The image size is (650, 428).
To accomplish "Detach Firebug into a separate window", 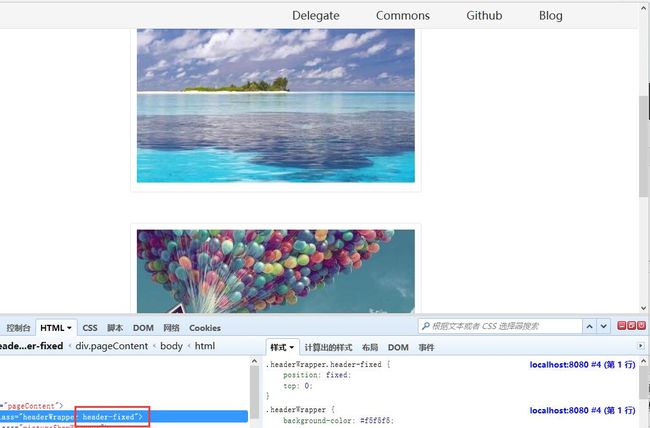I will point(631,326).
